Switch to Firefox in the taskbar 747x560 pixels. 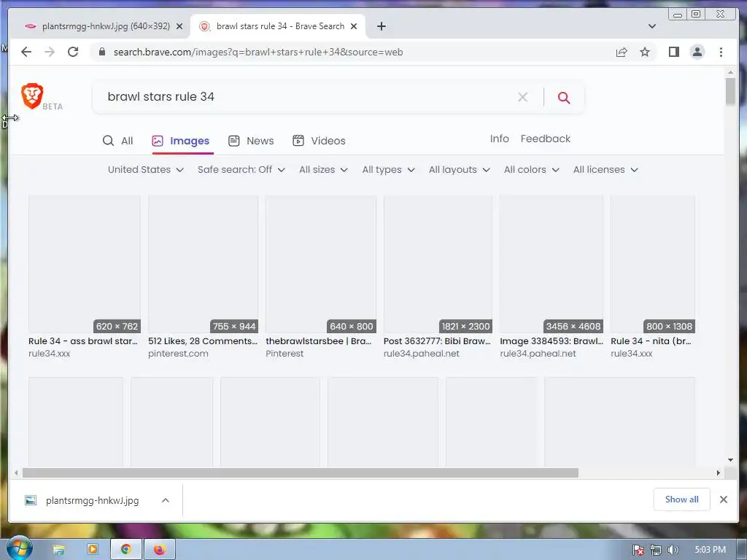click(159, 550)
